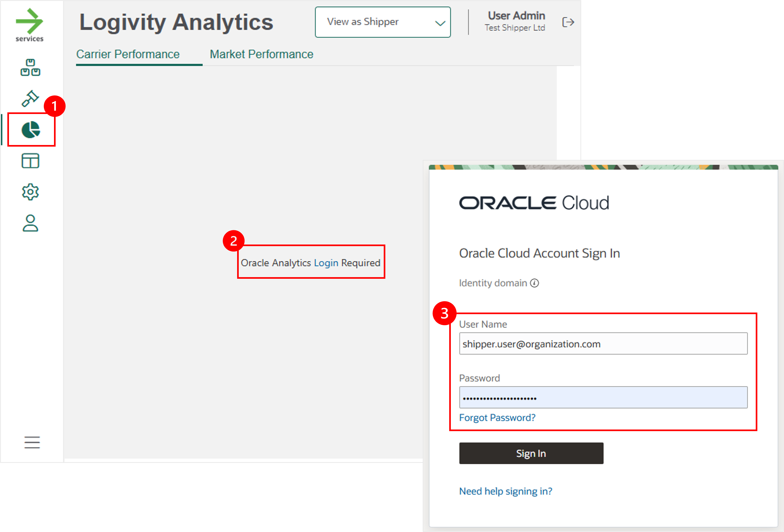Click the Forgot Password? link

click(x=497, y=418)
